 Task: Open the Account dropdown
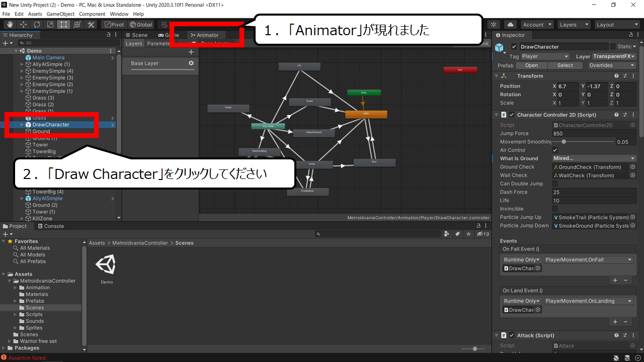pyautogui.click(x=537, y=25)
